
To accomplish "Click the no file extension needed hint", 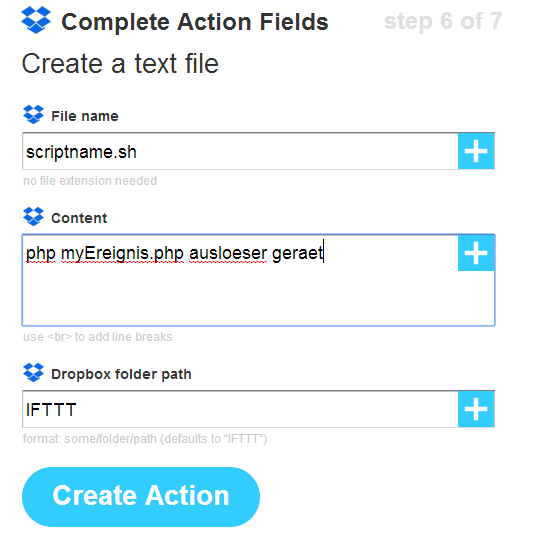I will [x=90, y=181].
